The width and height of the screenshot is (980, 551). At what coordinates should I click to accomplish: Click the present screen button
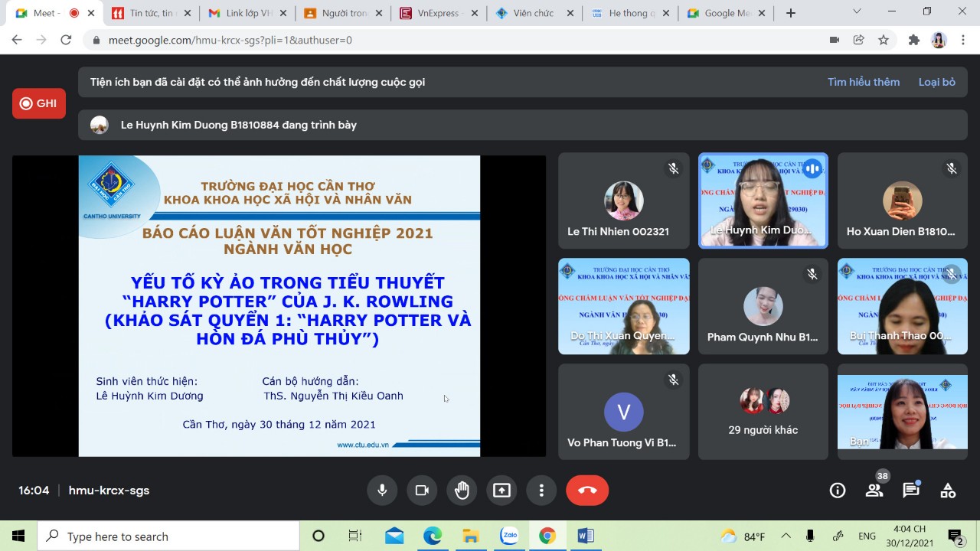click(x=501, y=491)
